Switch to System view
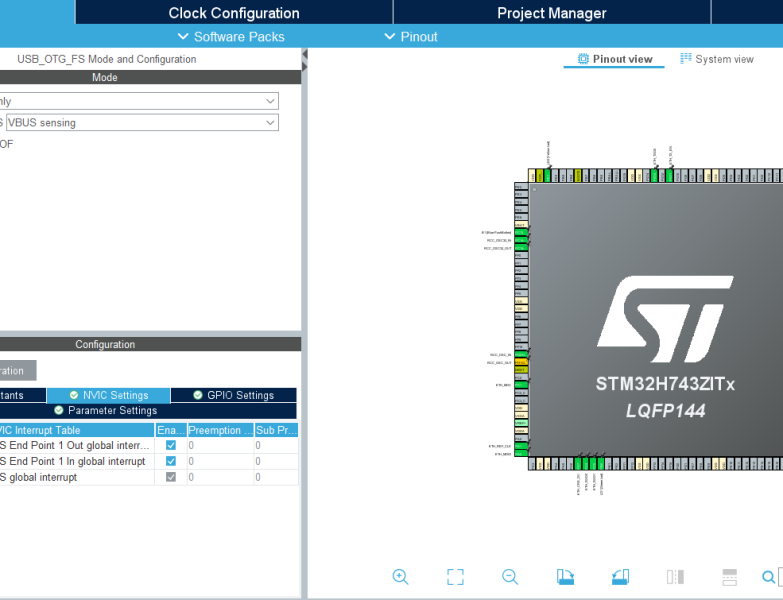 (x=717, y=59)
